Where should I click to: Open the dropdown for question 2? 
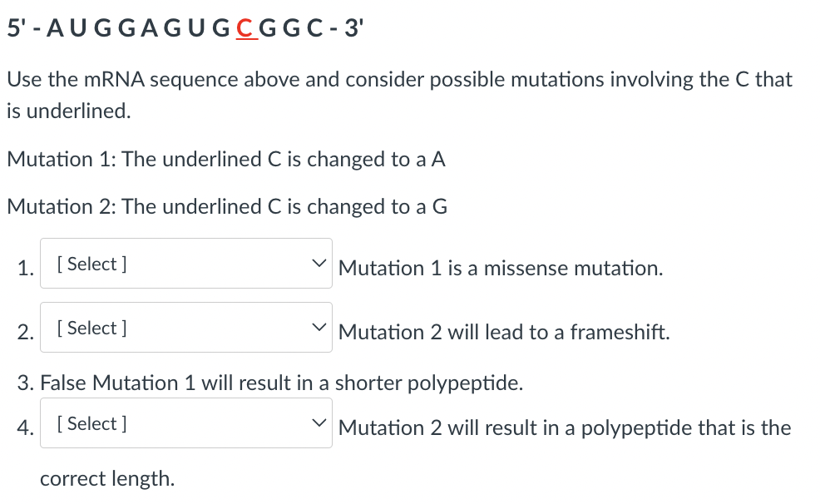point(185,327)
